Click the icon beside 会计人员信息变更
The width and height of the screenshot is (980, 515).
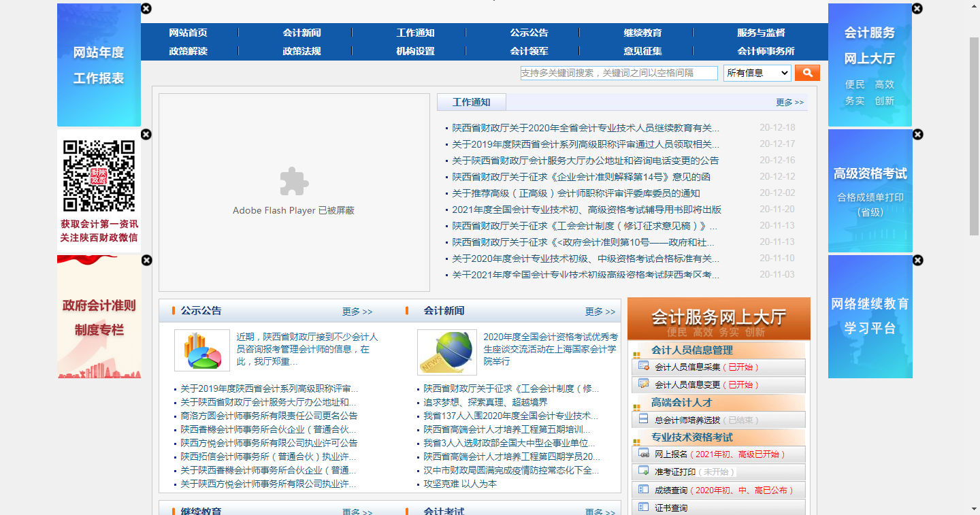(x=643, y=384)
